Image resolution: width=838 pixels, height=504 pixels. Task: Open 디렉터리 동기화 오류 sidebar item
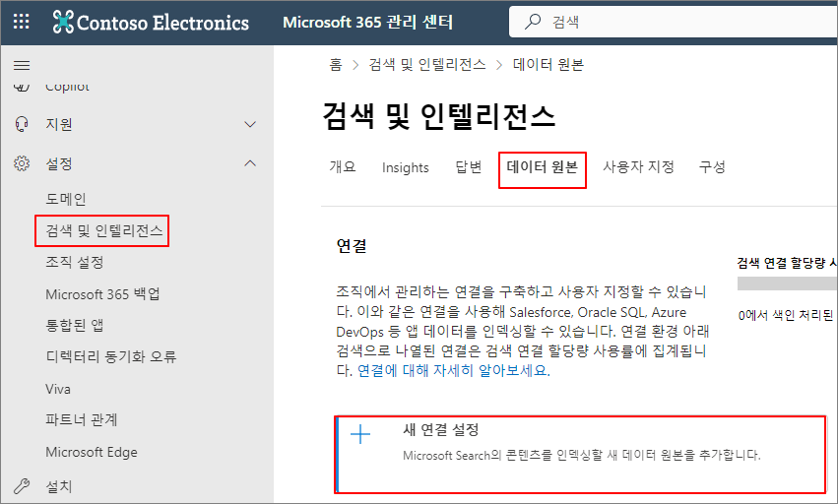pos(110,357)
